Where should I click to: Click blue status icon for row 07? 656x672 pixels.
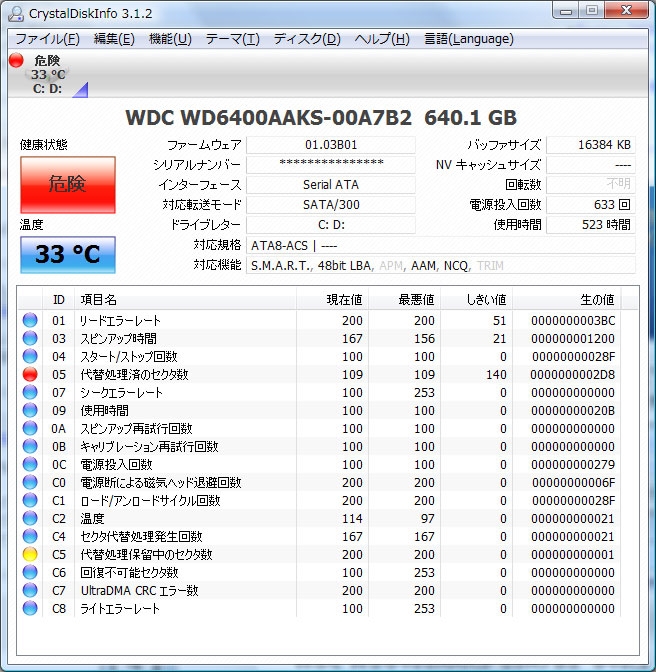(30, 392)
